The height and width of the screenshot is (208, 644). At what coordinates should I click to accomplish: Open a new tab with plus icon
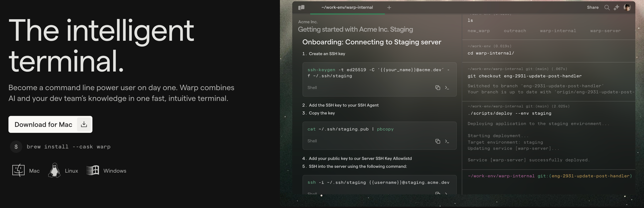[x=389, y=7]
